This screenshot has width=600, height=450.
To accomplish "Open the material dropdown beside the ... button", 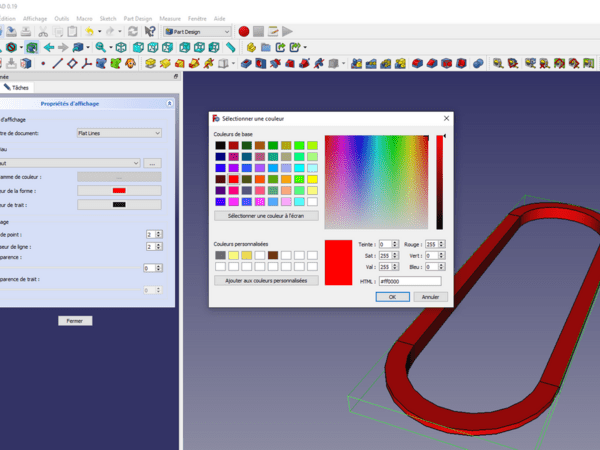I will click(x=69, y=162).
